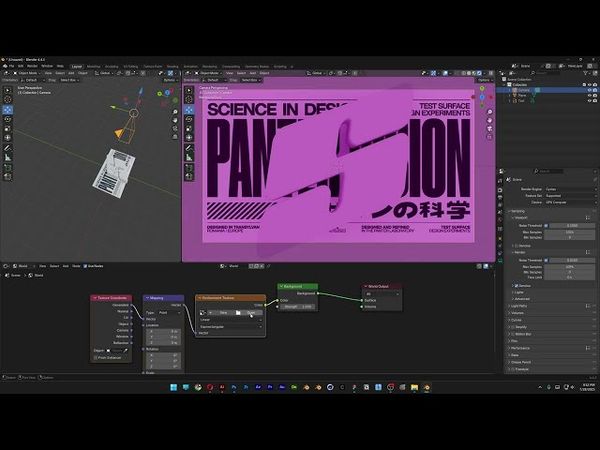Open Windows Start menu
This screenshot has height=450, width=600.
(x=173, y=387)
